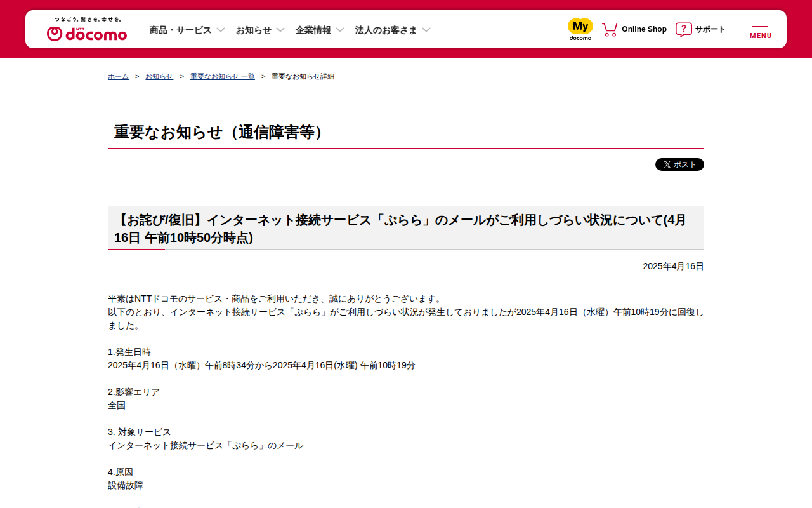812x508 pixels.
Task: Click the 重要なお知らせ 一覧 breadcrumb link
Action: 223,76
